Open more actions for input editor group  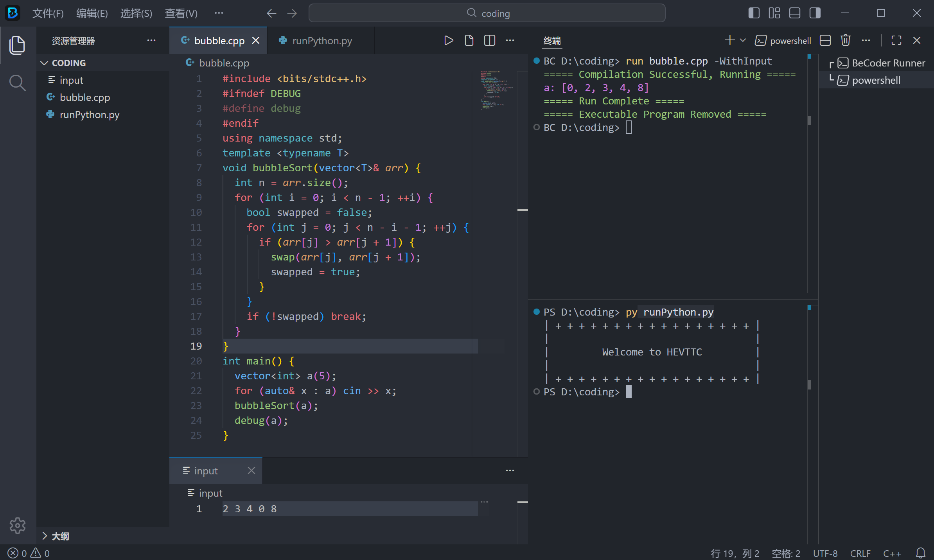[510, 470]
